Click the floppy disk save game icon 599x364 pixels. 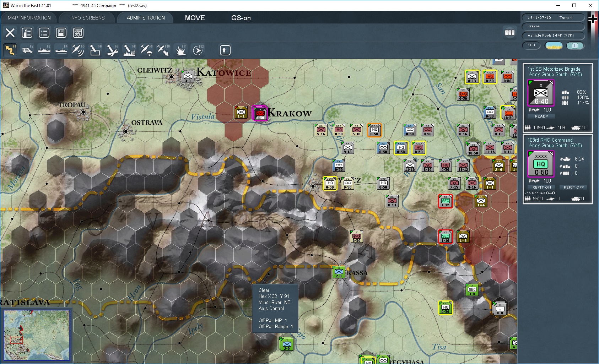point(61,33)
